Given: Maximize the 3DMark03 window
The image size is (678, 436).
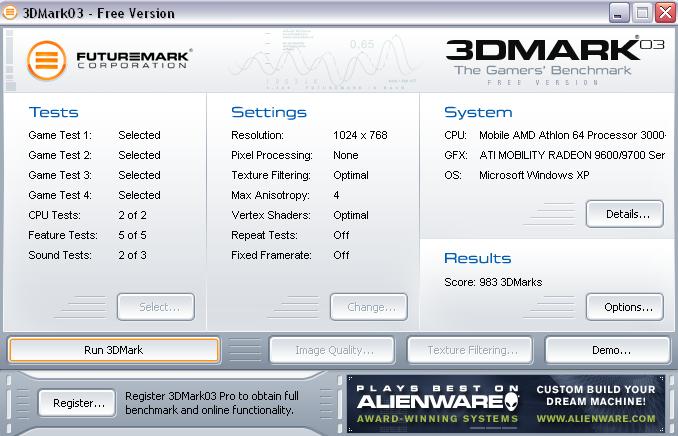Looking at the screenshot, I should tap(642, 13).
